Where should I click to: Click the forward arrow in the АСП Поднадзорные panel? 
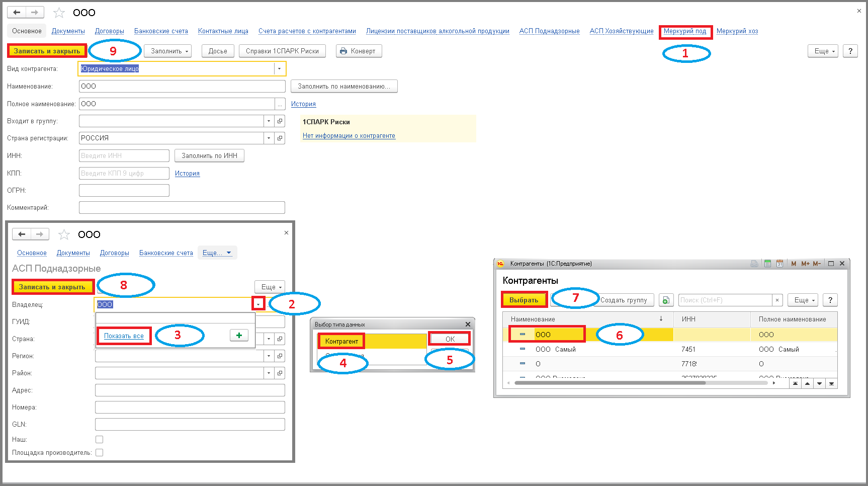tap(40, 234)
